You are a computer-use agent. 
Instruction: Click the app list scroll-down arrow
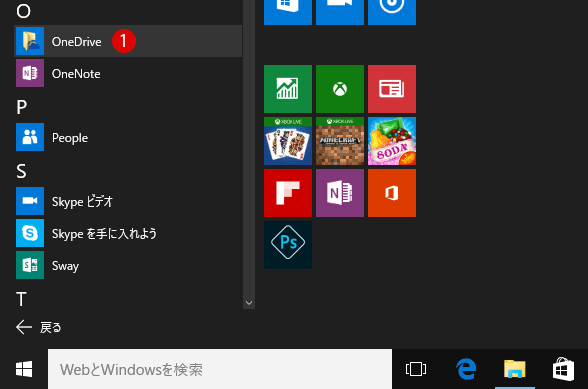[249, 303]
